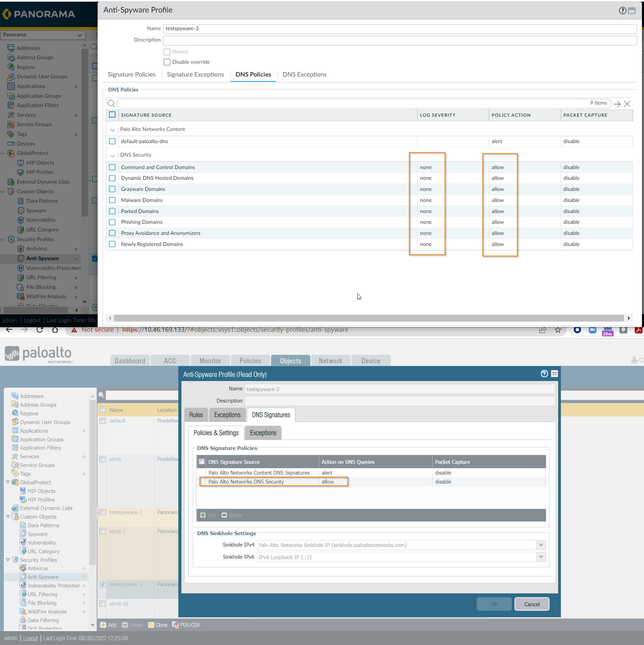This screenshot has width=644, height=645.
Task: Click the HIP Objects icon in the Panorama sidebar
Action: point(21,163)
